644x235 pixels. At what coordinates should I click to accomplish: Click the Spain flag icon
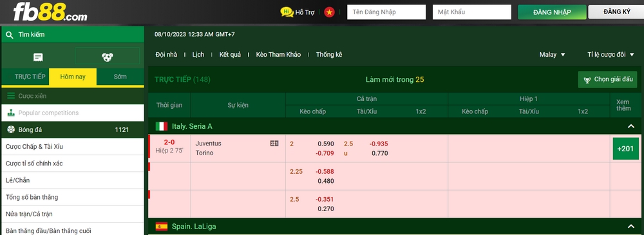[162, 227]
